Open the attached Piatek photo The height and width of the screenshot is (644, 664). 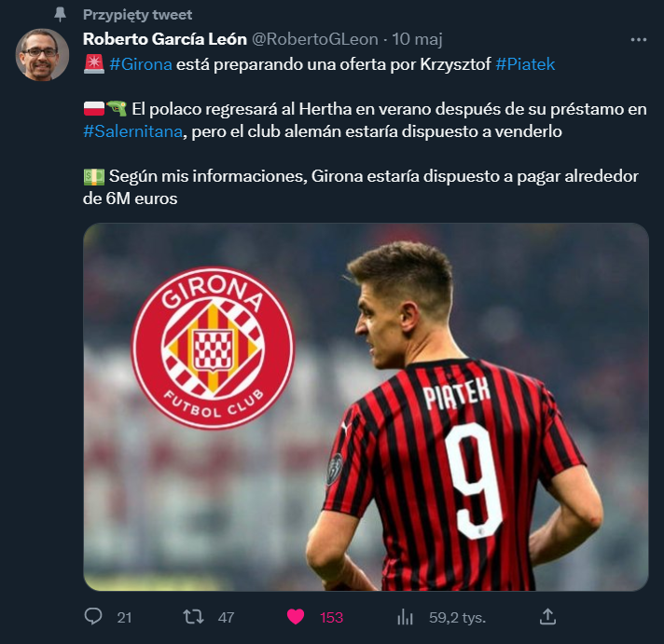[366, 406]
